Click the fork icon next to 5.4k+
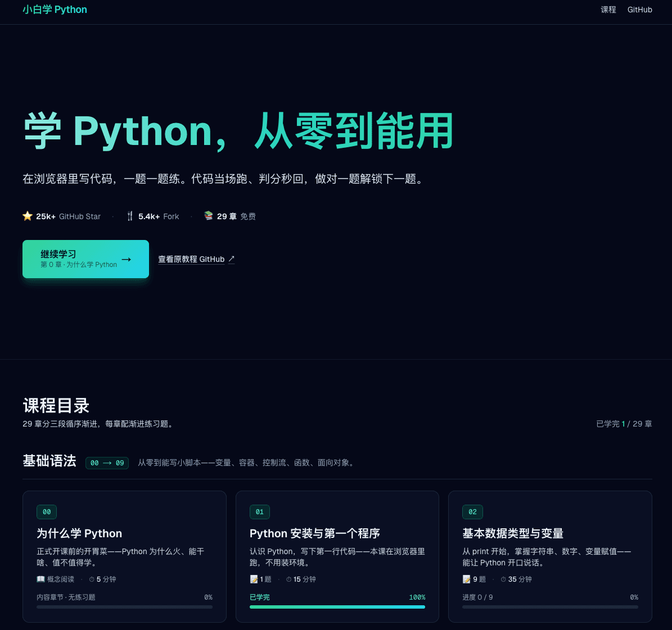This screenshot has height=630, width=672. 130,216
